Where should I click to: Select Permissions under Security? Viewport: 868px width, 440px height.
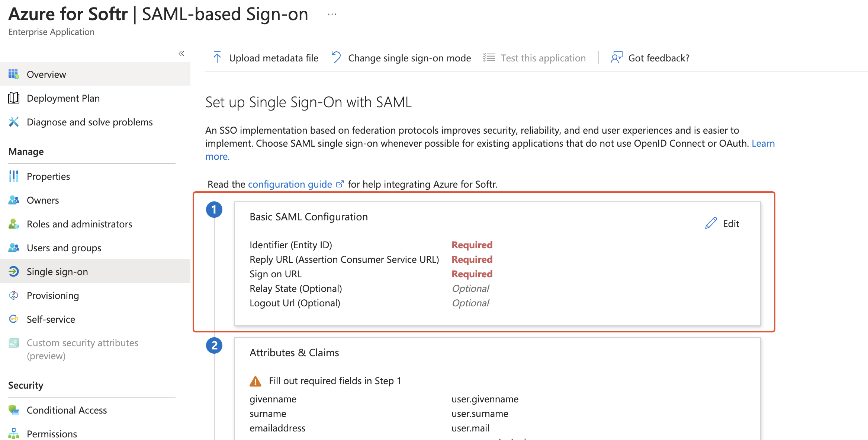tap(52, 433)
